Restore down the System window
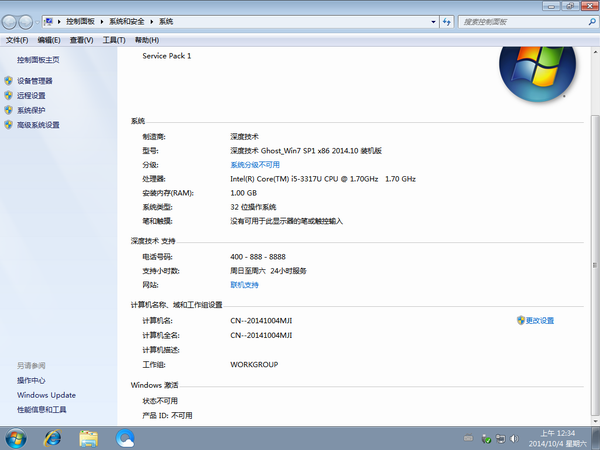This screenshot has height=450, width=600. (570, 6)
